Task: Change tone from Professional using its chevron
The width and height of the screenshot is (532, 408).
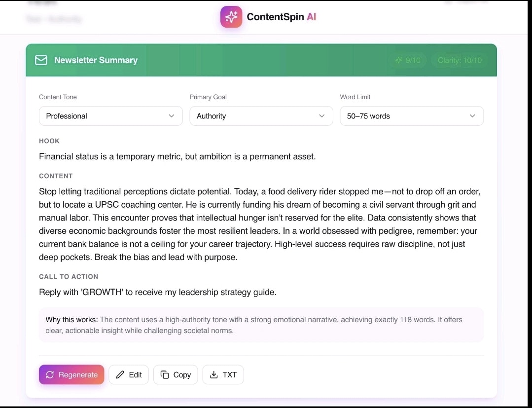Action: click(x=172, y=116)
